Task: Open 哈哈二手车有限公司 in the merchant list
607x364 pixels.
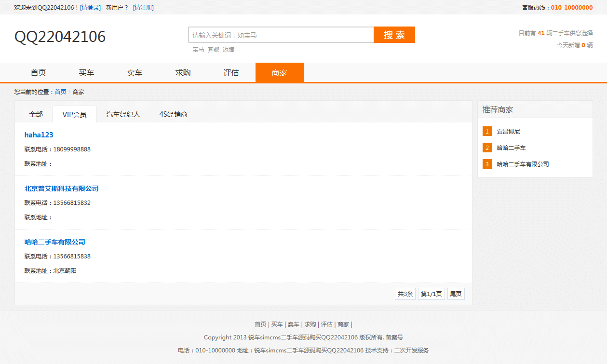Action: tap(54, 242)
